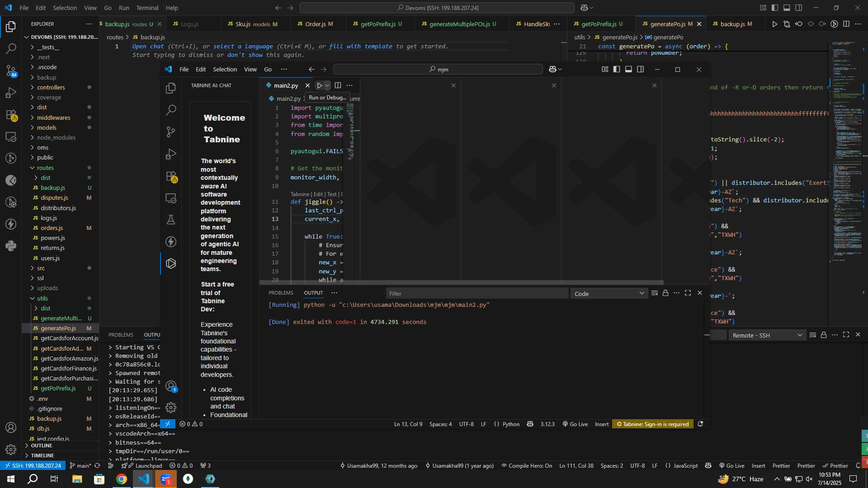Run the file in Devoms editor toolbar
This screenshot has width=868, height=488.
(774, 24)
